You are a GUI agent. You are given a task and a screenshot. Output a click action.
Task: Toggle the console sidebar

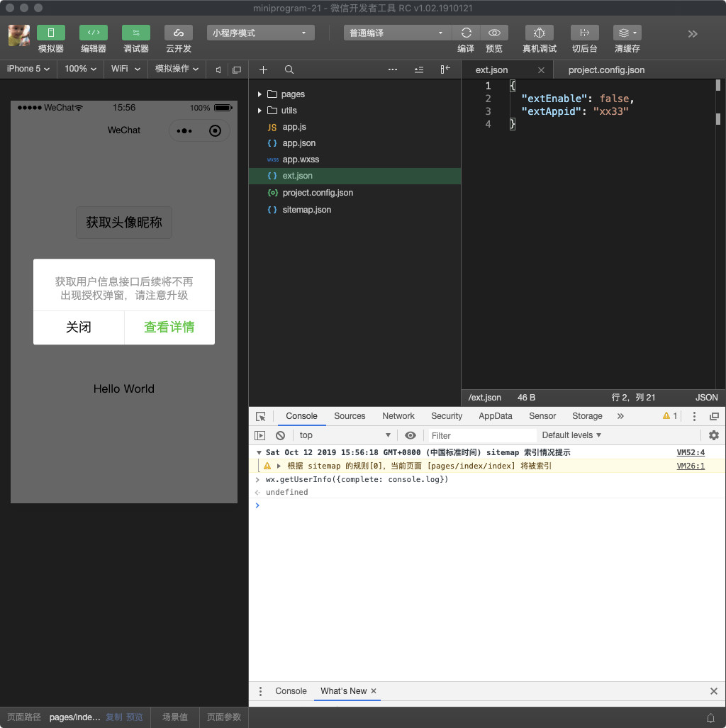(260, 435)
